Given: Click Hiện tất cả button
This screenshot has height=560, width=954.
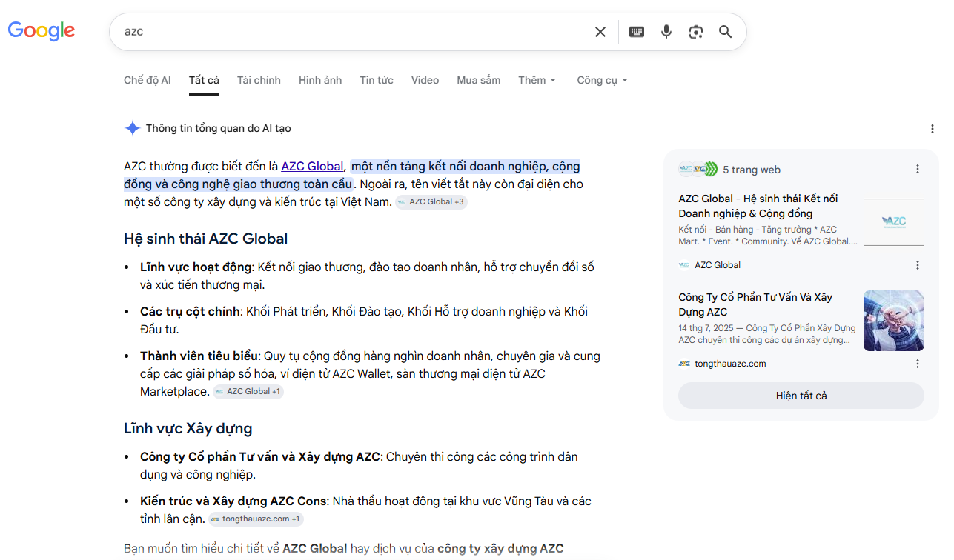Looking at the screenshot, I should tap(801, 396).
